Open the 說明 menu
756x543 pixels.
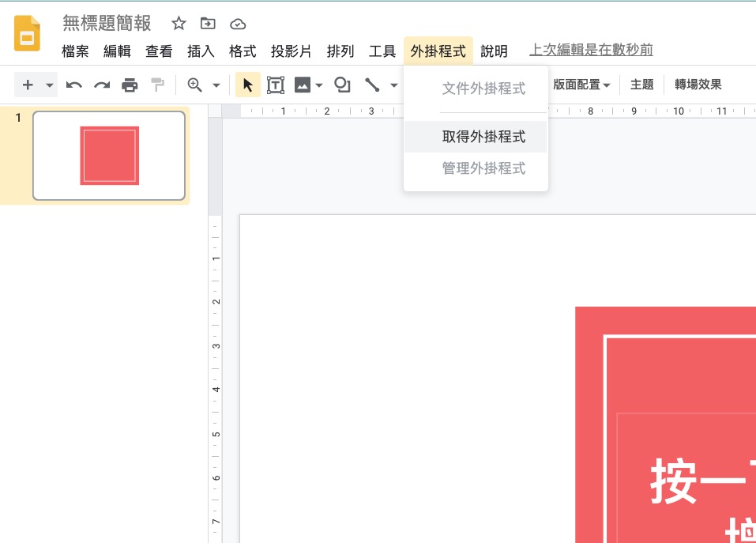point(495,51)
